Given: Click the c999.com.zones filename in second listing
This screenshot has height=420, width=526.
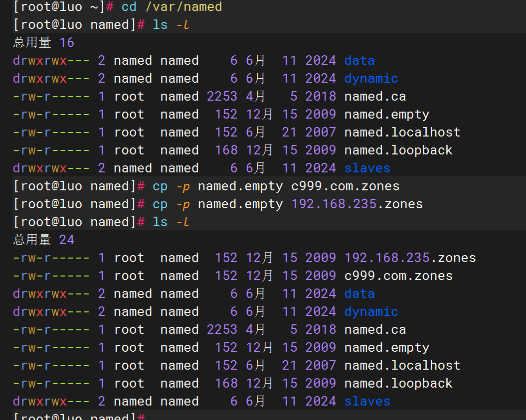Looking at the screenshot, I should (x=398, y=276).
